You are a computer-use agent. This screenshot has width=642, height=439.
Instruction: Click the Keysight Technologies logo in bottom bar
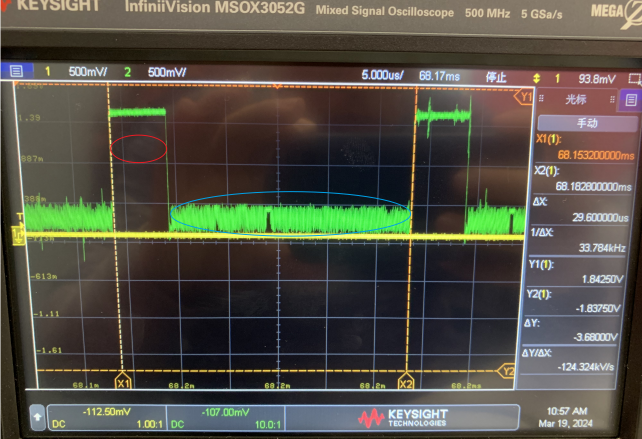pos(403,418)
